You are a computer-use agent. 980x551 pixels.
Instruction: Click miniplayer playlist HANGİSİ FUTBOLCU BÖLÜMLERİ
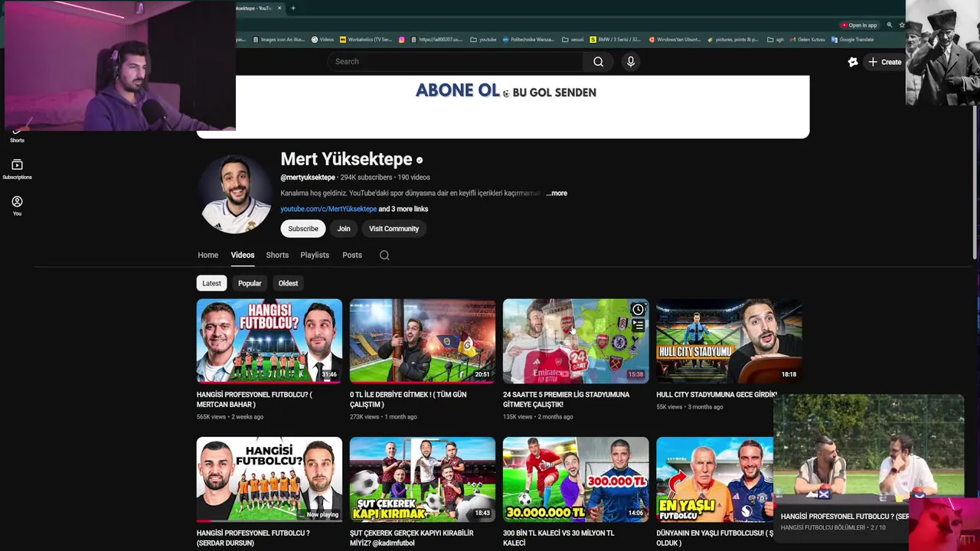coord(823,528)
